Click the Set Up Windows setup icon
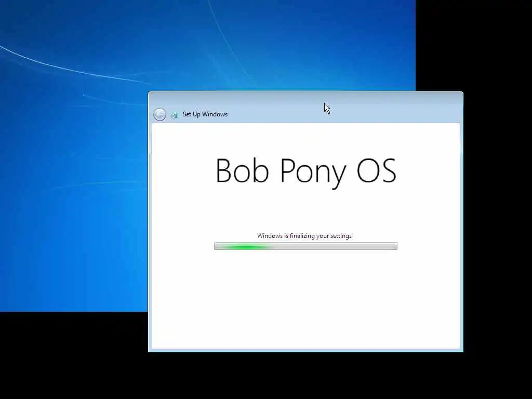 point(175,115)
